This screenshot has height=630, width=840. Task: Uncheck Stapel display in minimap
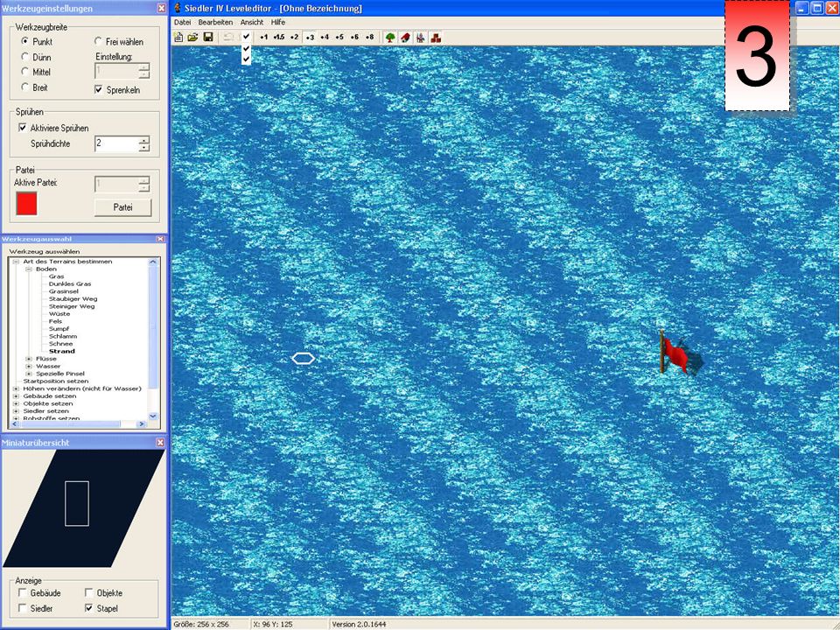pyautogui.click(x=89, y=608)
